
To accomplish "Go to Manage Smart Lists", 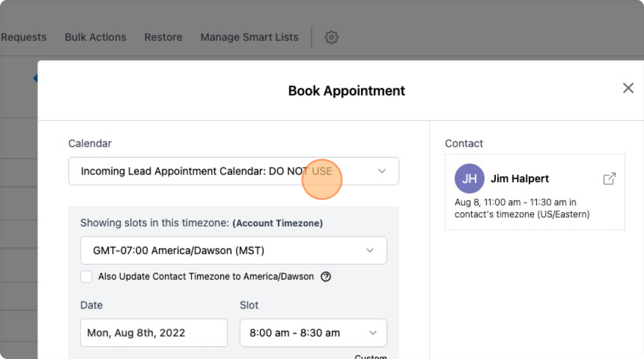I will (x=249, y=37).
